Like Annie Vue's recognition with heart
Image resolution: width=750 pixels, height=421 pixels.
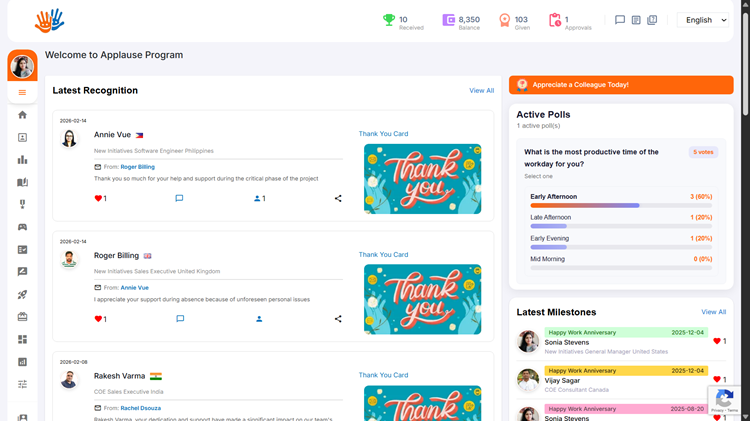[98, 198]
